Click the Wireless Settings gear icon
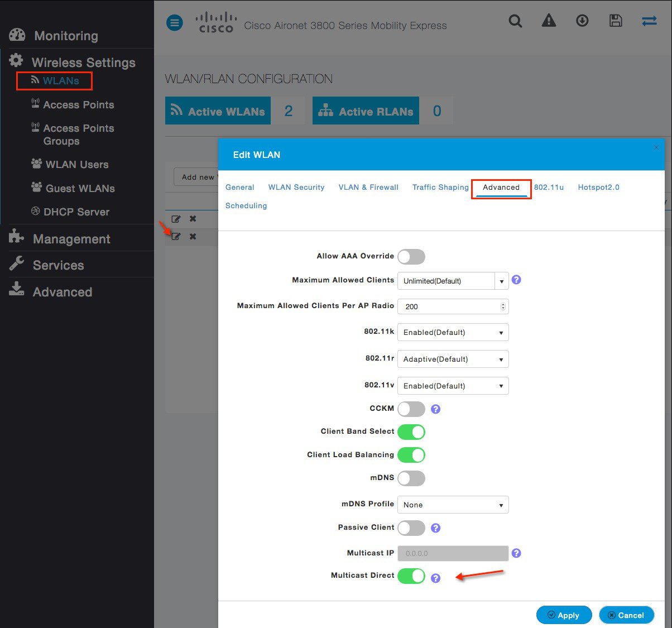This screenshot has height=628, width=672. point(16,60)
